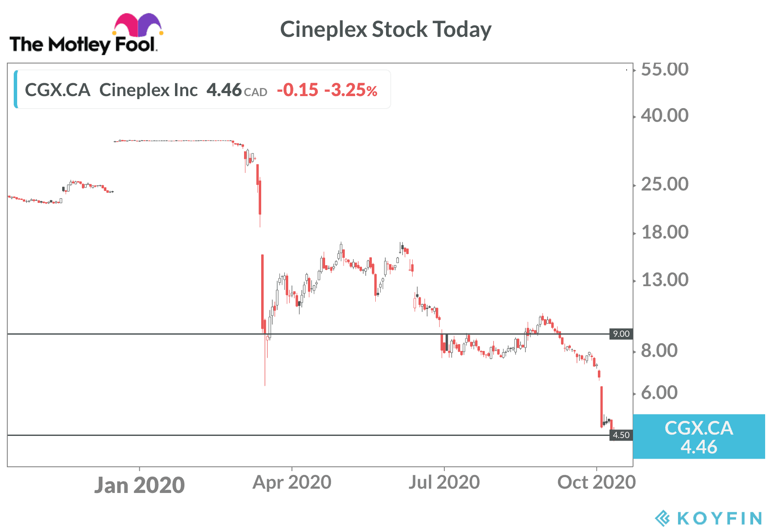
Task: Click the -0.15 price change value
Action: point(298,90)
